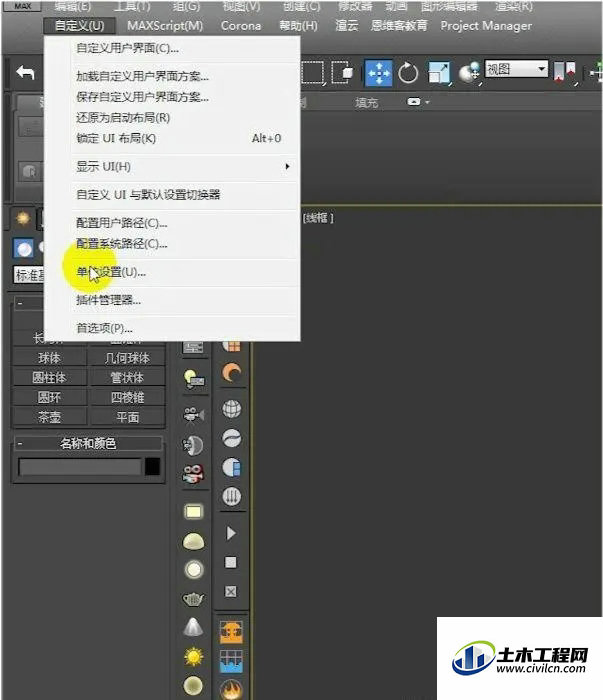Select the rectangular selection region tool
603x700 pixels.
point(312,72)
